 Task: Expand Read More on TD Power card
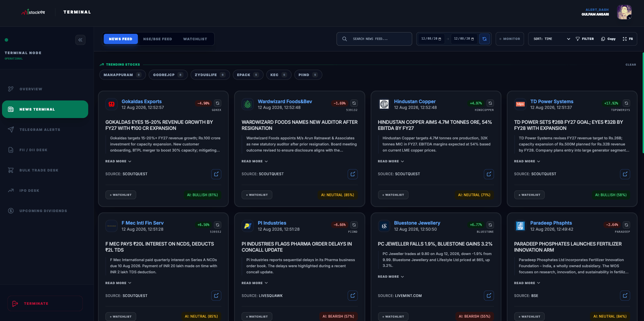coord(527,161)
